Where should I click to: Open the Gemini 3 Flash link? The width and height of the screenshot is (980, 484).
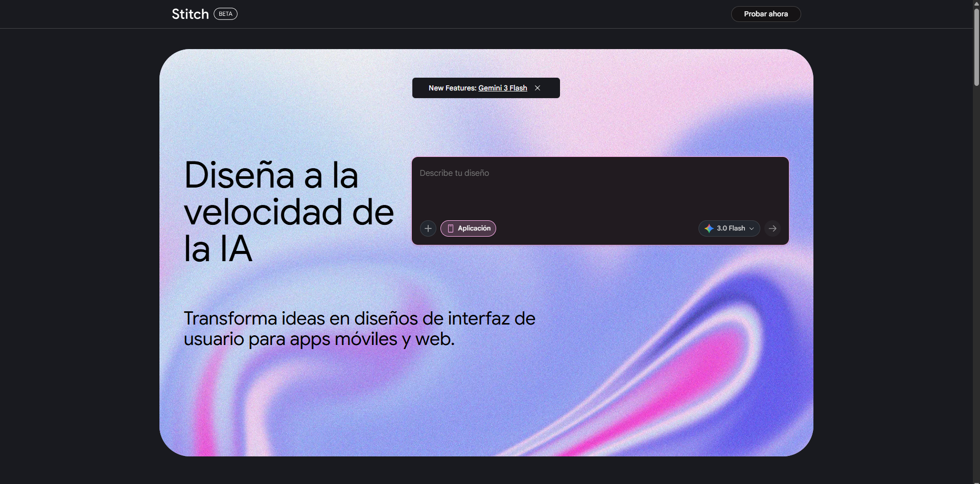502,88
